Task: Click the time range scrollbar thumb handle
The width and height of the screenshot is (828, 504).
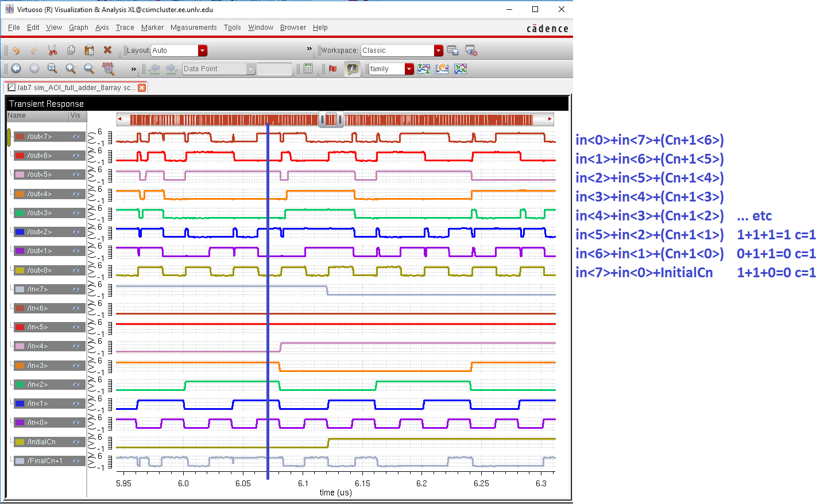Action: [331, 119]
